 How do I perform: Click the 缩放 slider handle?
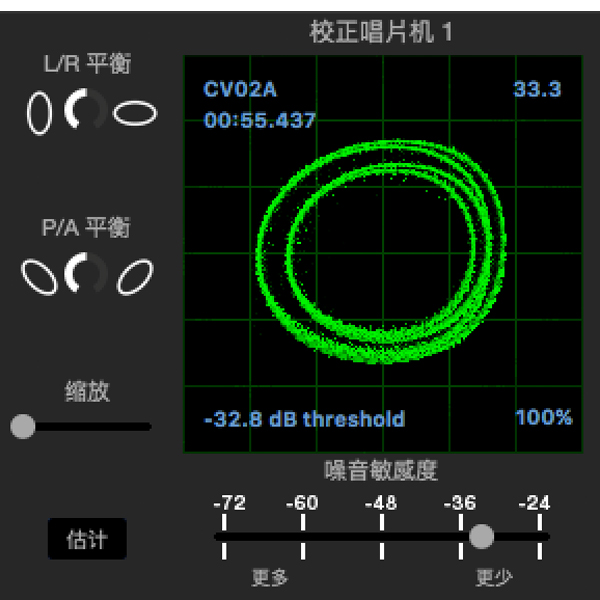(x=22, y=427)
